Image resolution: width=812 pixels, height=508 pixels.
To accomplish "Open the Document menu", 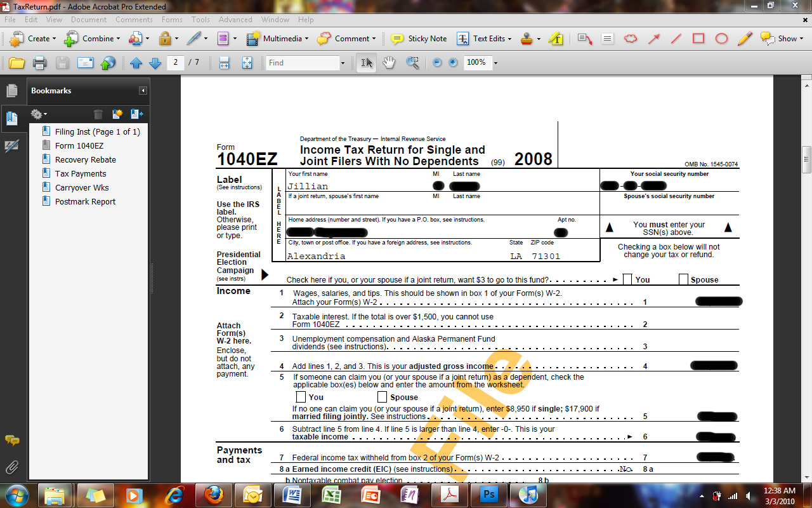I will click(x=89, y=20).
